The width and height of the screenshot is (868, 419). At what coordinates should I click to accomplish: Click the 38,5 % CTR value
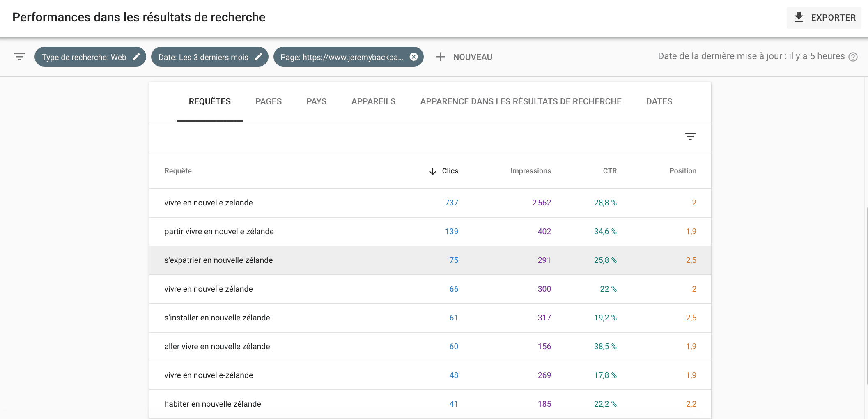(605, 346)
